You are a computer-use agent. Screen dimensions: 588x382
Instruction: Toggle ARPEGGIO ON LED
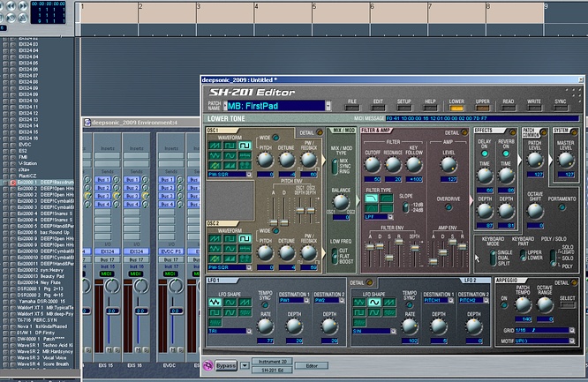[x=504, y=305]
